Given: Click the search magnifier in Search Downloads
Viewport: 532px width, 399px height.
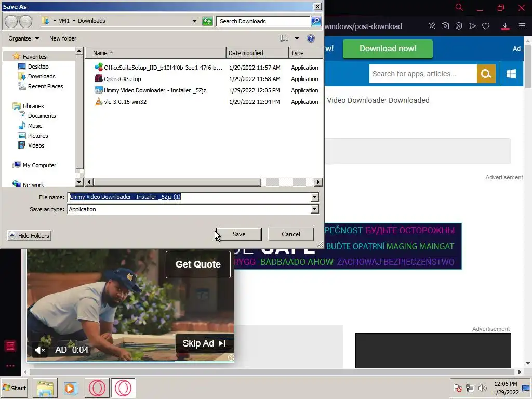Looking at the screenshot, I should (315, 21).
